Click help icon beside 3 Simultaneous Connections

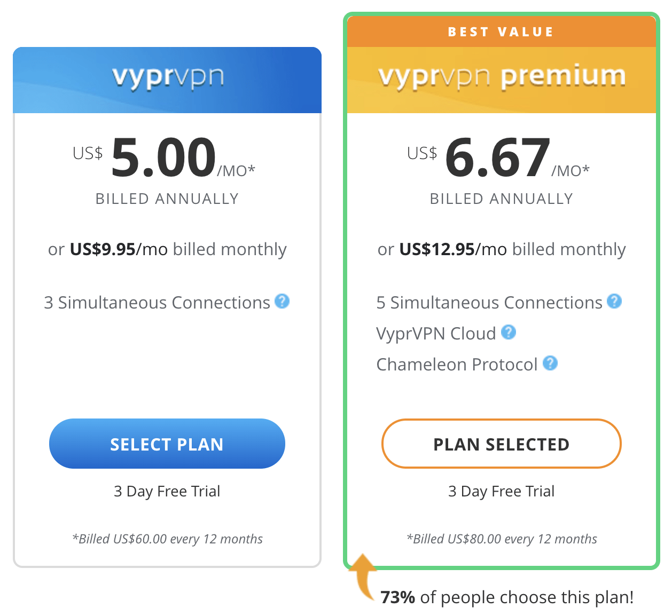[282, 301]
